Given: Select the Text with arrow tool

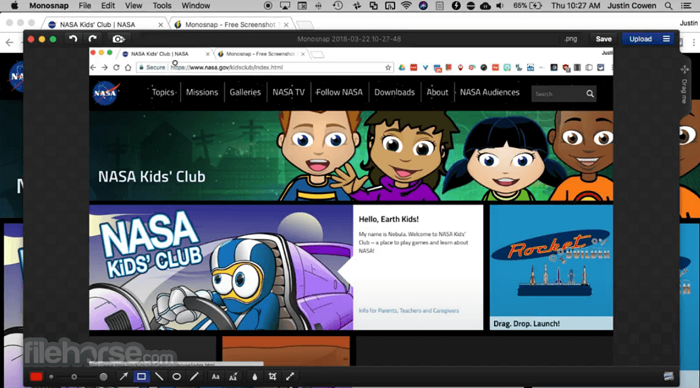Looking at the screenshot, I should click(233, 376).
